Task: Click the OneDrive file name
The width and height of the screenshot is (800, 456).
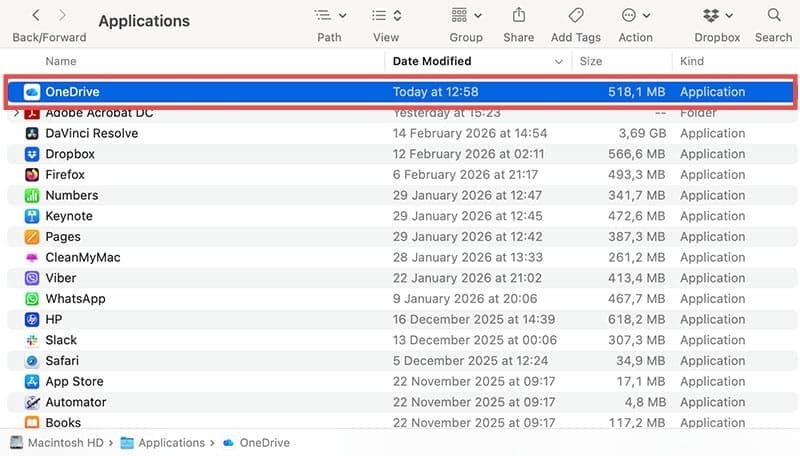Action: tap(72, 92)
